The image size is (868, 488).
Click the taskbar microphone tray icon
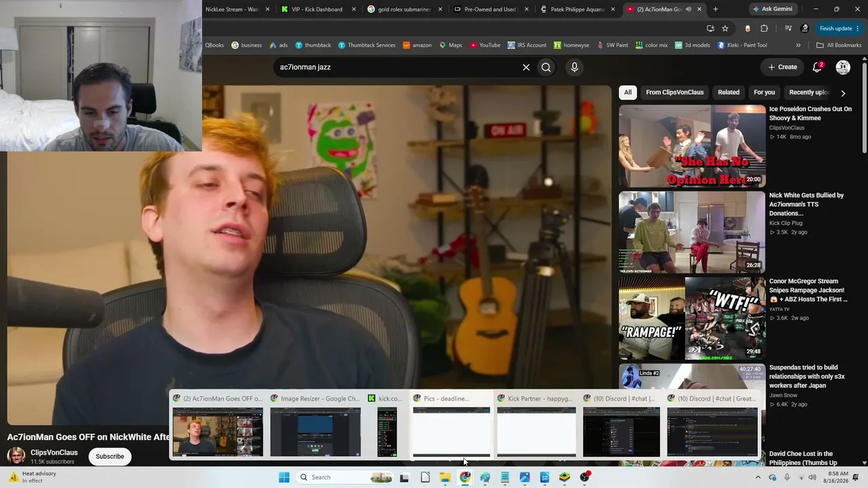pyautogui.click(x=787, y=477)
